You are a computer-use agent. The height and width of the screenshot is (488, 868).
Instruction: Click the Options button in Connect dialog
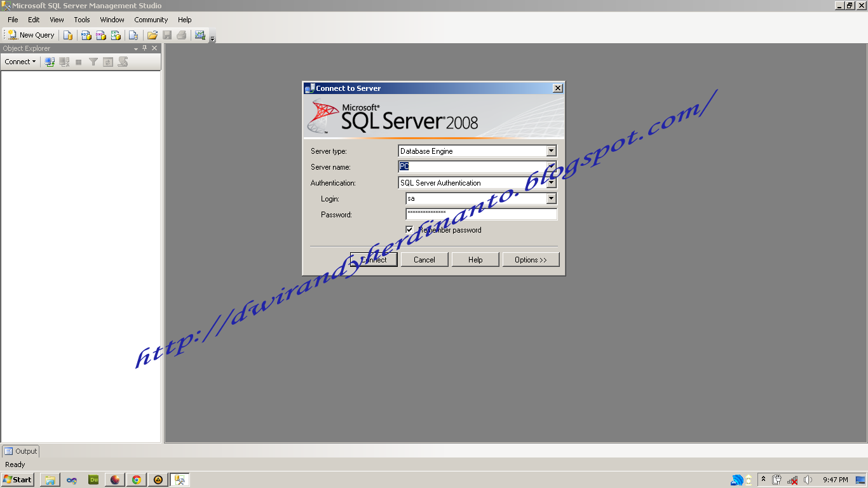531,259
